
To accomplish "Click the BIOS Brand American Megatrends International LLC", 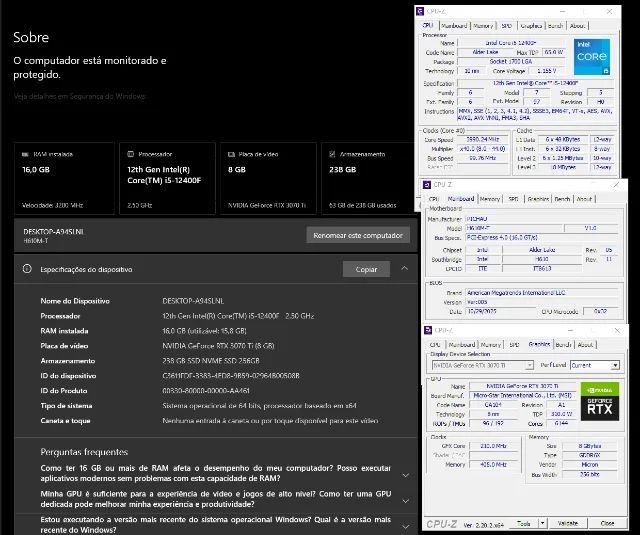I will pos(542,293).
